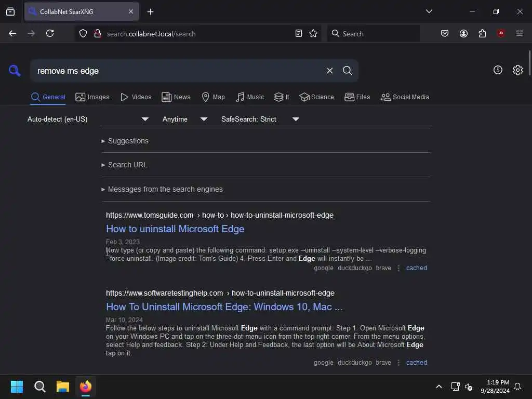532x399 pixels.
Task: Open a new tab with plus button
Action: [150, 12]
